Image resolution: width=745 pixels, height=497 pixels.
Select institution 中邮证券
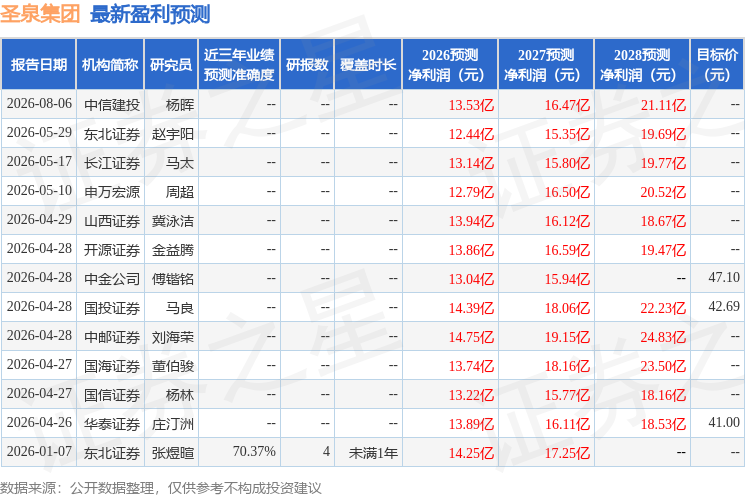click(112, 337)
